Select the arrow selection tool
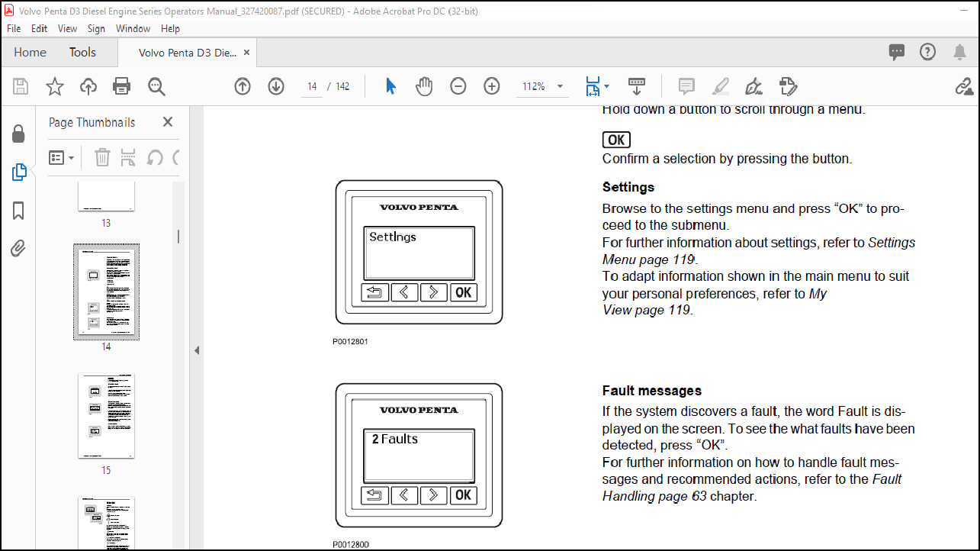Image resolution: width=980 pixels, height=551 pixels. [390, 86]
